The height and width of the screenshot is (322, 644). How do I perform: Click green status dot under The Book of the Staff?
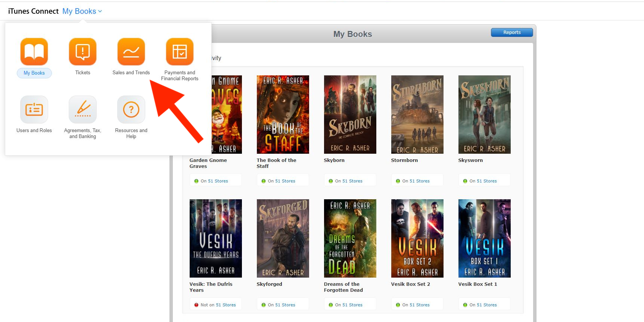pos(264,181)
